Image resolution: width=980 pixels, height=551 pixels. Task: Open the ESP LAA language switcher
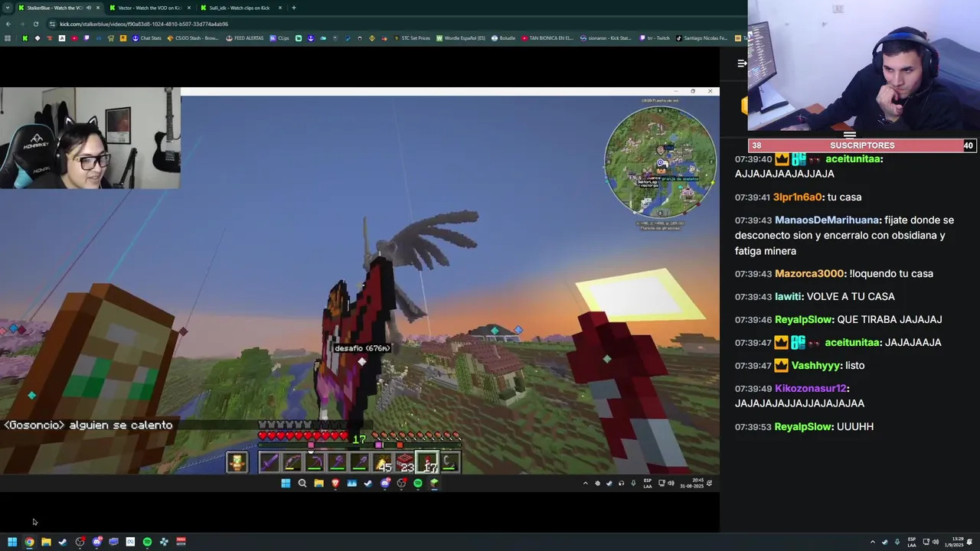(912, 542)
